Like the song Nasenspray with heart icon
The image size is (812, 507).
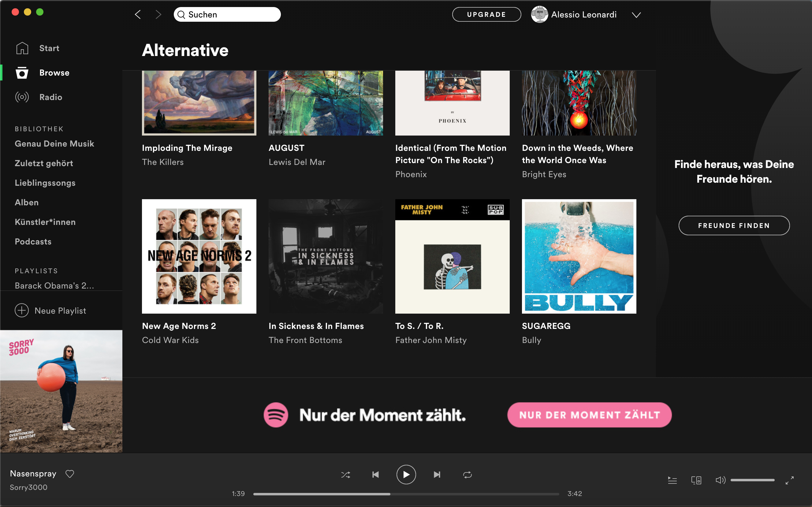(x=70, y=473)
